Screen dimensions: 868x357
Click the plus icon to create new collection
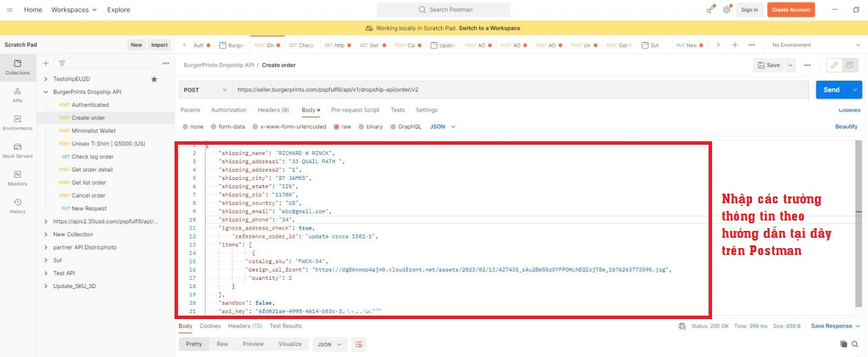[46, 63]
